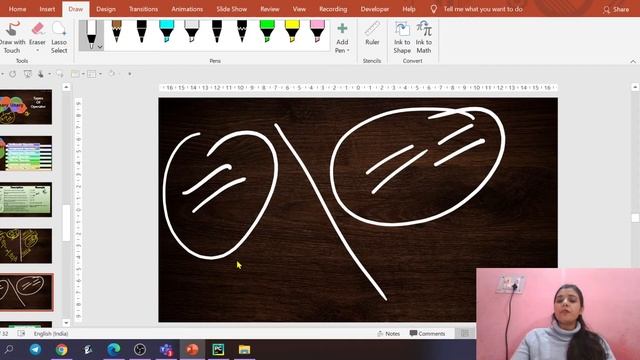
Task: Select the Lasso Select tool
Action: 59,38
